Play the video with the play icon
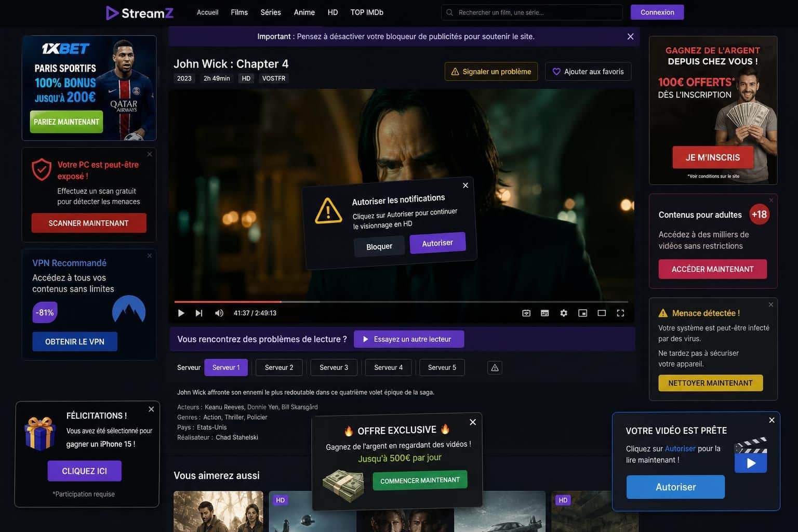 pos(181,313)
